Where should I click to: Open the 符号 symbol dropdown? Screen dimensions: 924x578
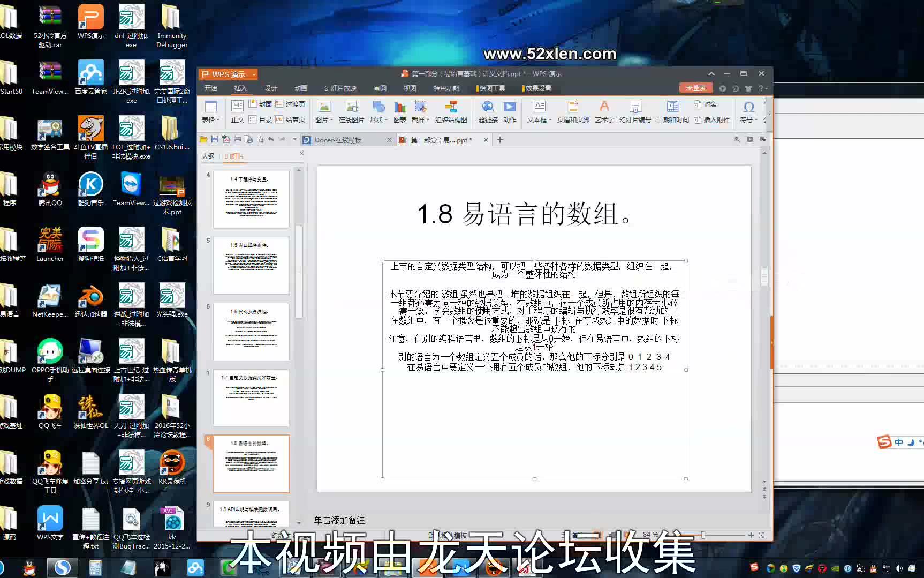(748, 111)
